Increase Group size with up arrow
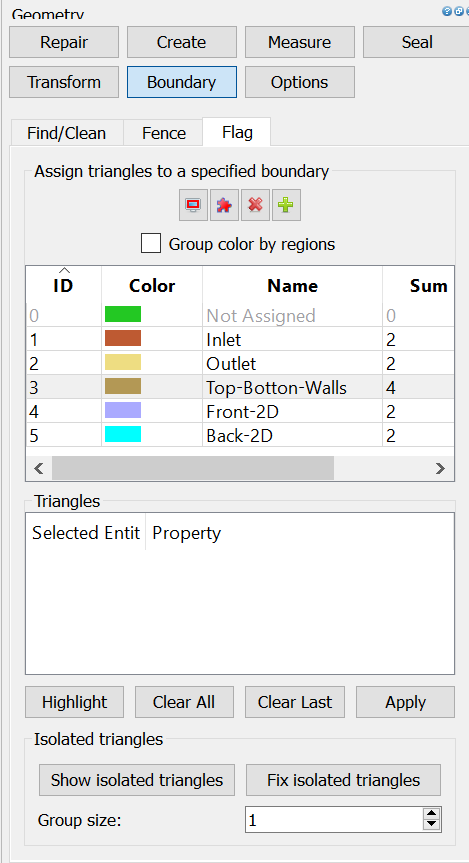The image size is (469, 863). point(432,815)
